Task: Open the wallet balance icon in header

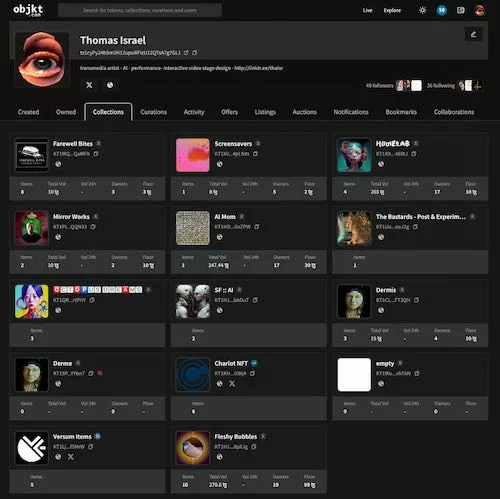Action: (x=460, y=10)
